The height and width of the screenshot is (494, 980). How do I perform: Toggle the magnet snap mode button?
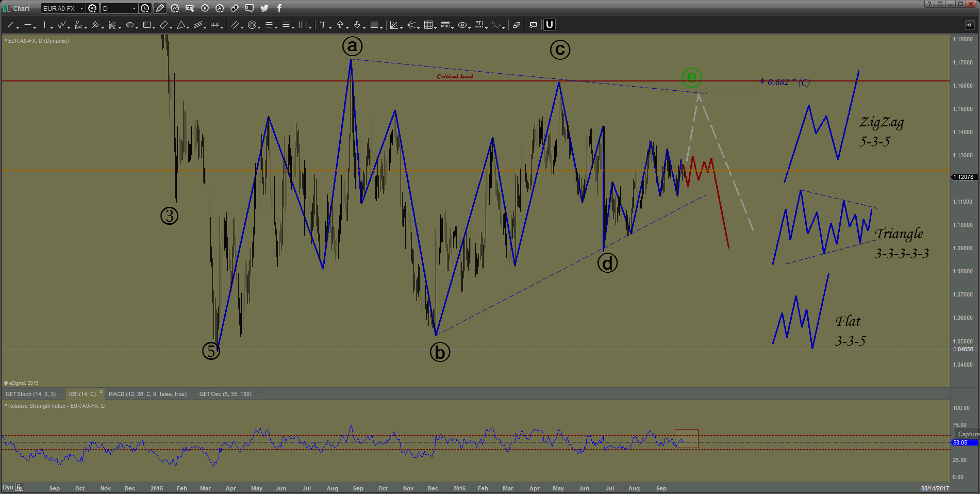click(550, 25)
